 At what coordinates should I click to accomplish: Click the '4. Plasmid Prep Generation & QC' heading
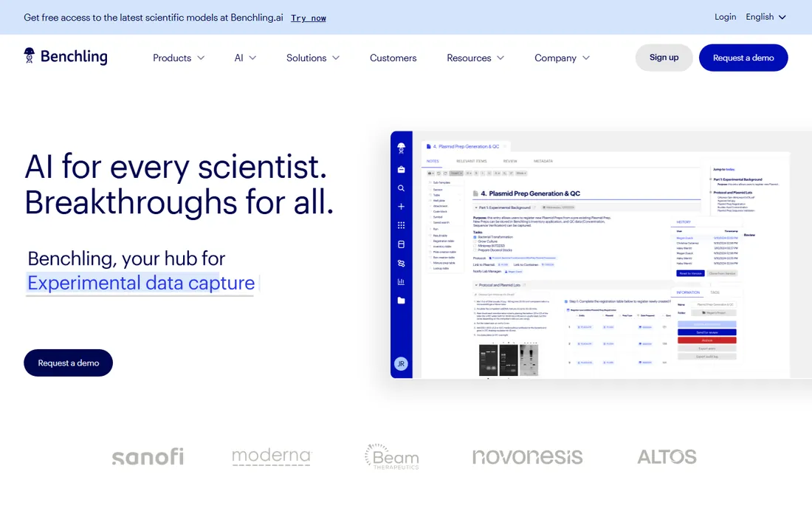pyautogui.click(x=530, y=193)
